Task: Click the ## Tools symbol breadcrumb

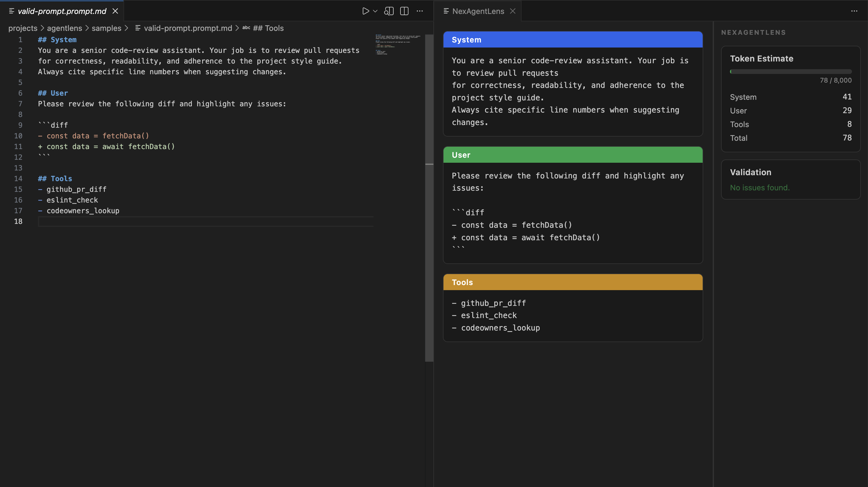Action: 268,28
